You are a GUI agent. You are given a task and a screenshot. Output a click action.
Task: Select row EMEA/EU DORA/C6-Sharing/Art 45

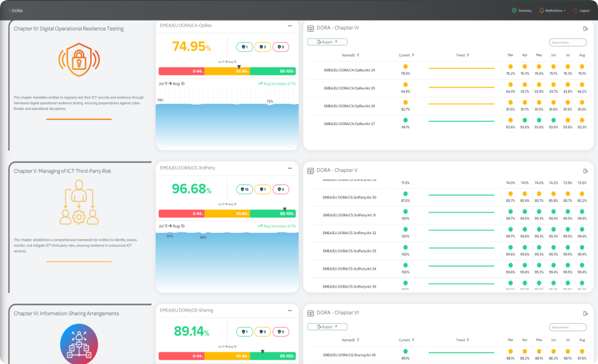tap(448, 355)
